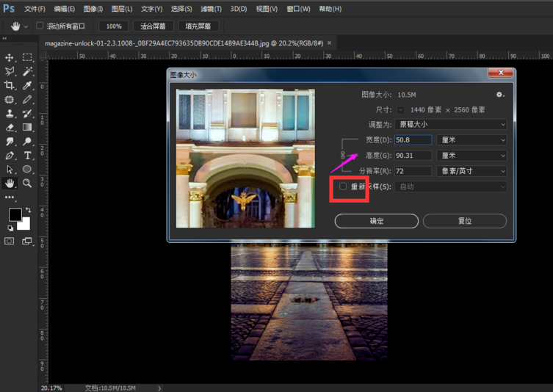Activate the Zoom magnifier tool
Screen dimensions: 553x392
(27, 183)
